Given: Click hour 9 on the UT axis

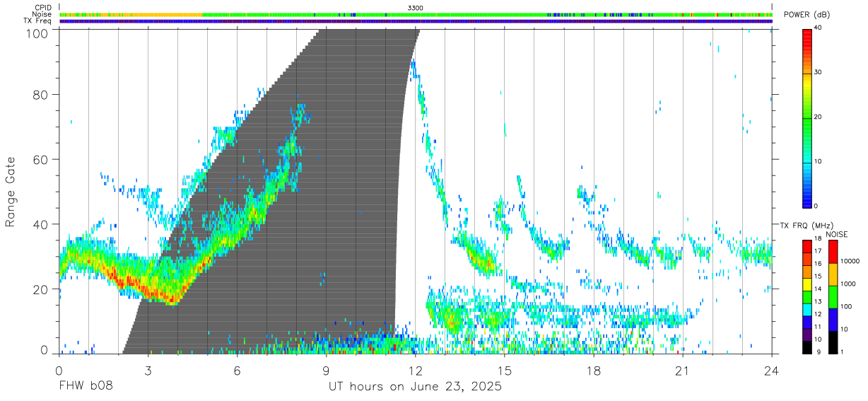Looking at the screenshot, I should coord(326,369).
